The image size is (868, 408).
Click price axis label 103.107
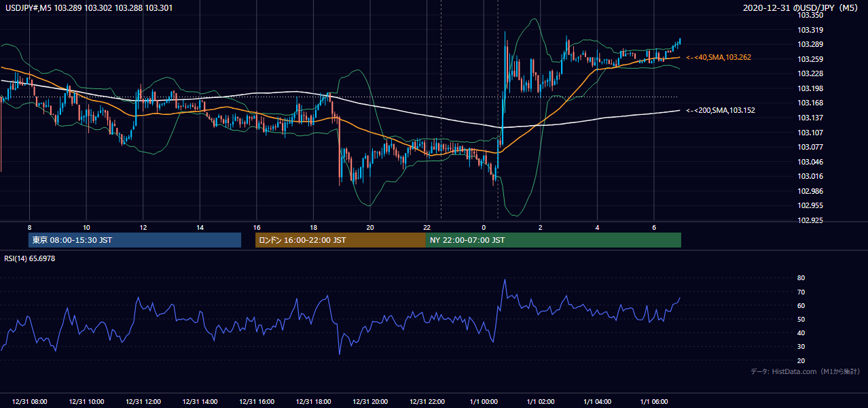click(x=810, y=133)
